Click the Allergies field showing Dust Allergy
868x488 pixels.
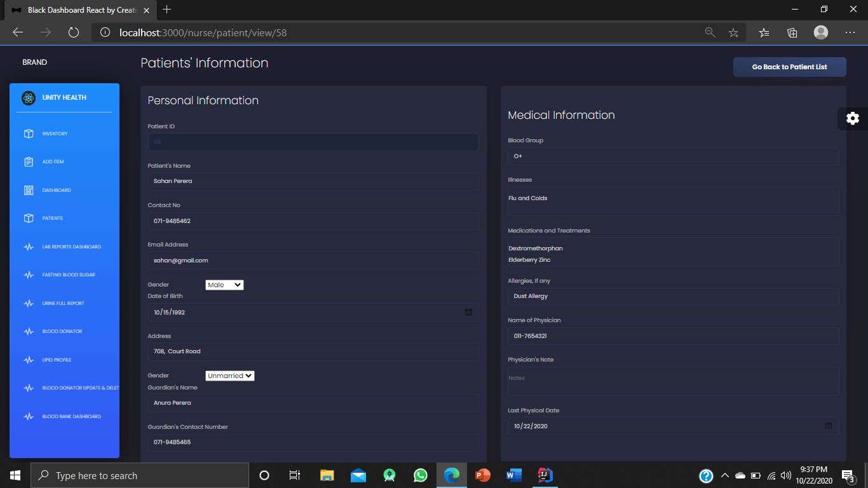pos(674,297)
